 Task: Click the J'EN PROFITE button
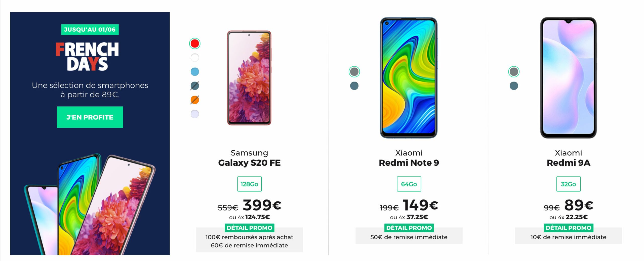pos(90,117)
